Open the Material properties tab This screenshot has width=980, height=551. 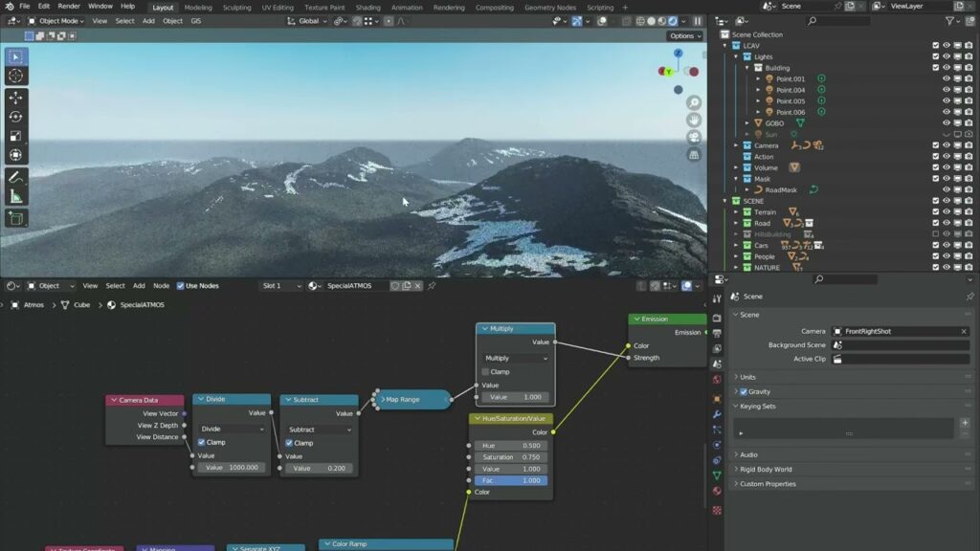717,492
